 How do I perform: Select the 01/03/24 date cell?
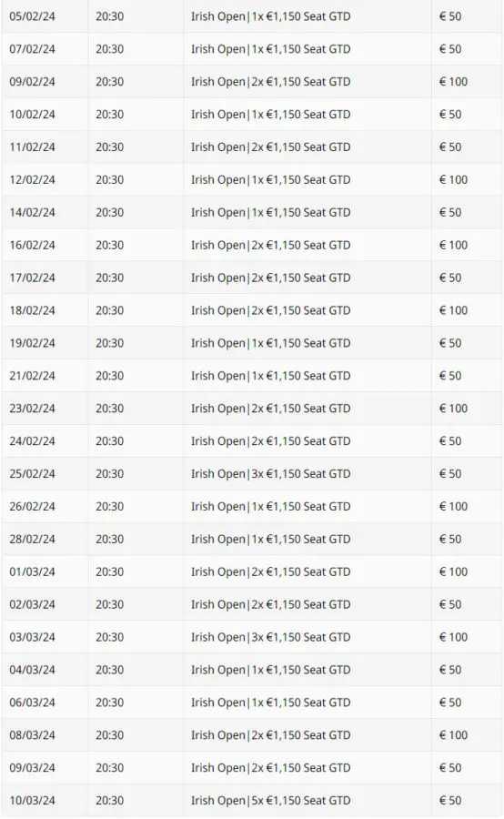pos(33,571)
